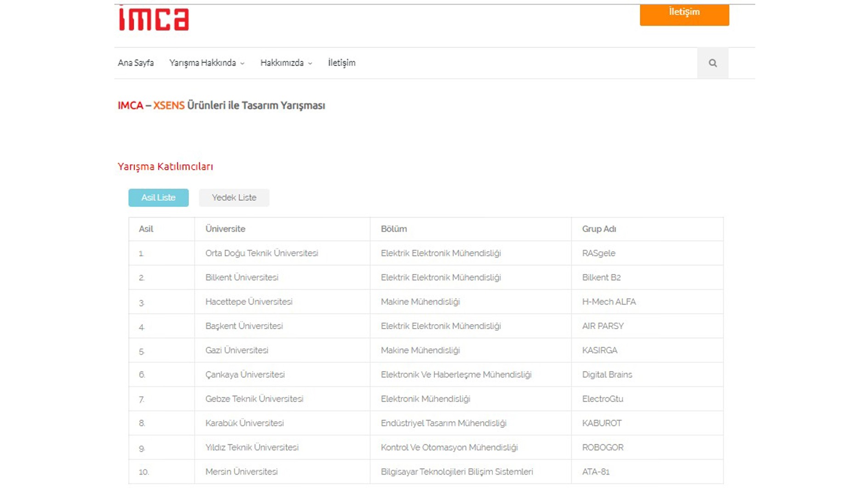
Task: Click group name RASgele
Action: (598, 253)
